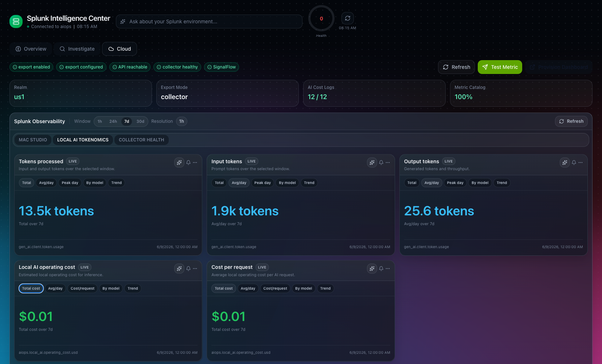Select the Cloud tab

pos(120,49)
